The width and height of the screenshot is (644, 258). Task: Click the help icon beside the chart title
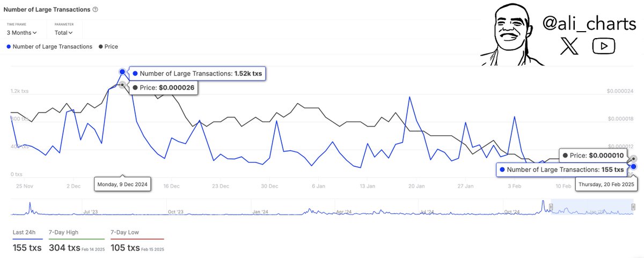pos(95,10)
